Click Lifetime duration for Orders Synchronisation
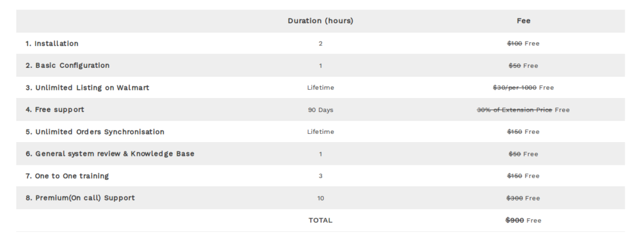The width and height of the screenshot is (644, 237). point(320,132)
